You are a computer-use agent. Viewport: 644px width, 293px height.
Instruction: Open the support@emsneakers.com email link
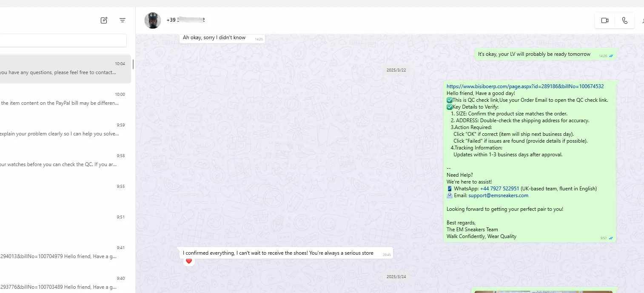coord(498,195)
